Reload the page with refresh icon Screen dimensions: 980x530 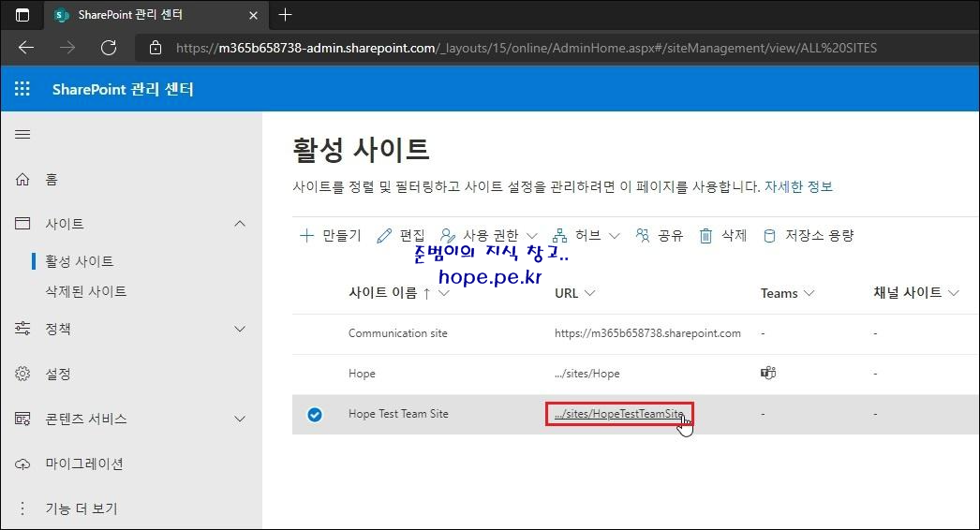pyautogui.click(x=109, y=48)
